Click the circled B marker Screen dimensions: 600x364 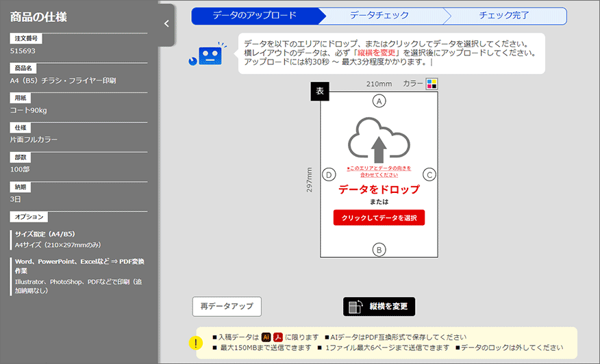[x=379, y=250]
